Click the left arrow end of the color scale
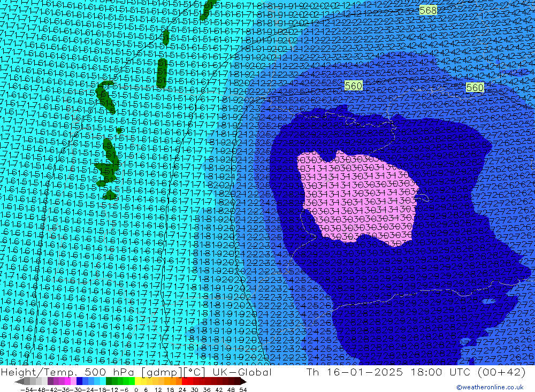Viewport: 535px width, 392px height. (19, 382)
